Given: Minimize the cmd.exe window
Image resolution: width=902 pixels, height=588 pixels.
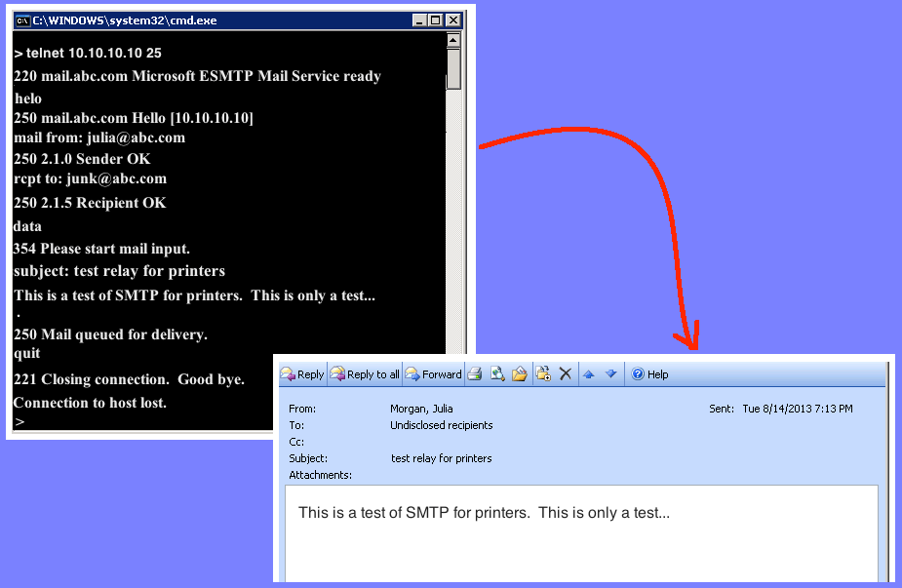Looking at the screenshot, I should tap(420, 20).
